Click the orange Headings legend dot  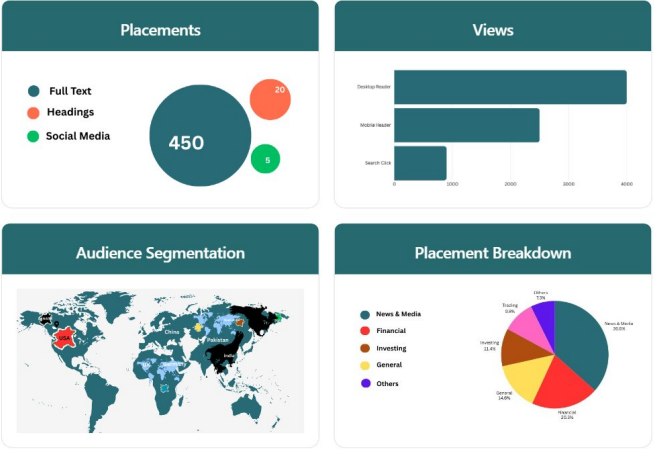pyautogui.click(x=34, y=113)
